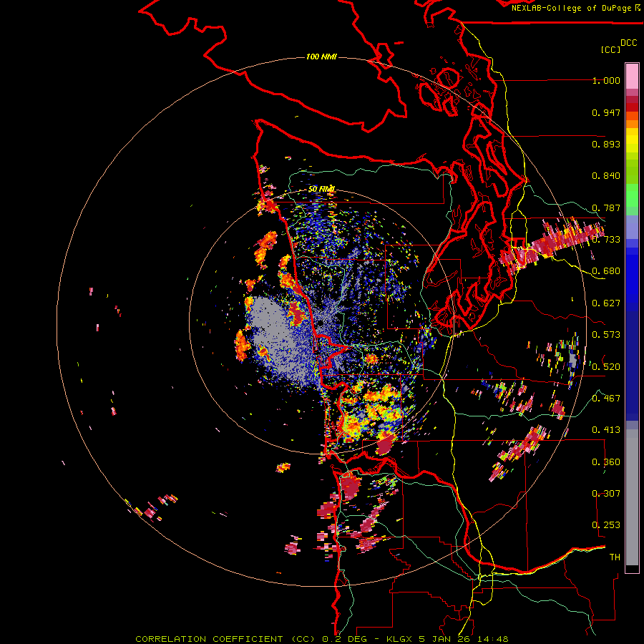Click the 50 NMI range ring label

coord(321,189)
